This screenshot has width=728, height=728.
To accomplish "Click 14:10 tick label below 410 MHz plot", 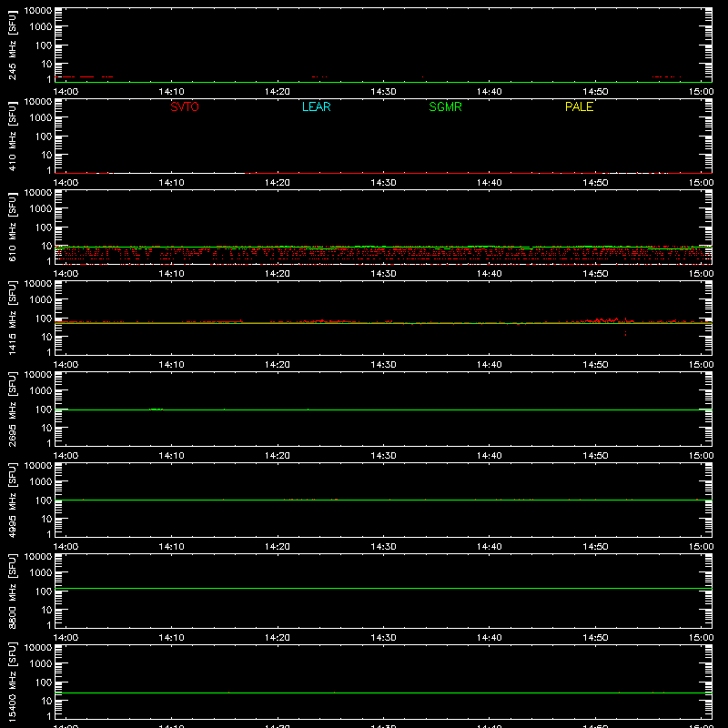I will pos(171,183).
